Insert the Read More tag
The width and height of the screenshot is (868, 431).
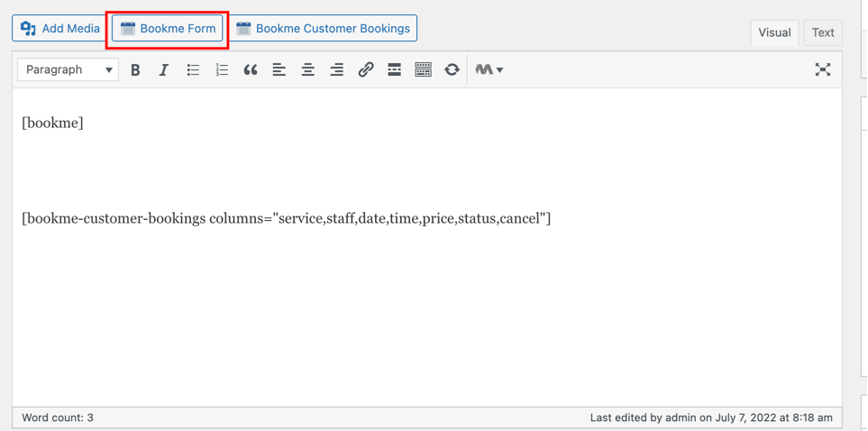pos(395,69)
